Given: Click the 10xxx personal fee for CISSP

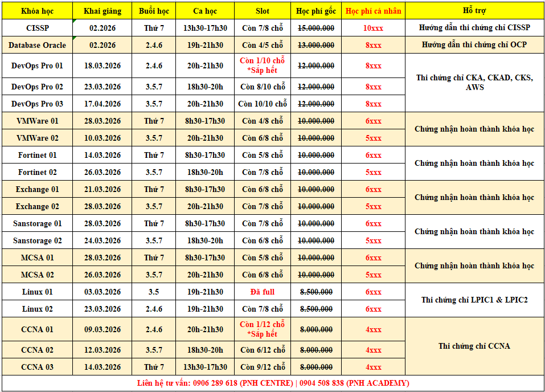Looking at the screenshot, I should [x=373, y=28].
